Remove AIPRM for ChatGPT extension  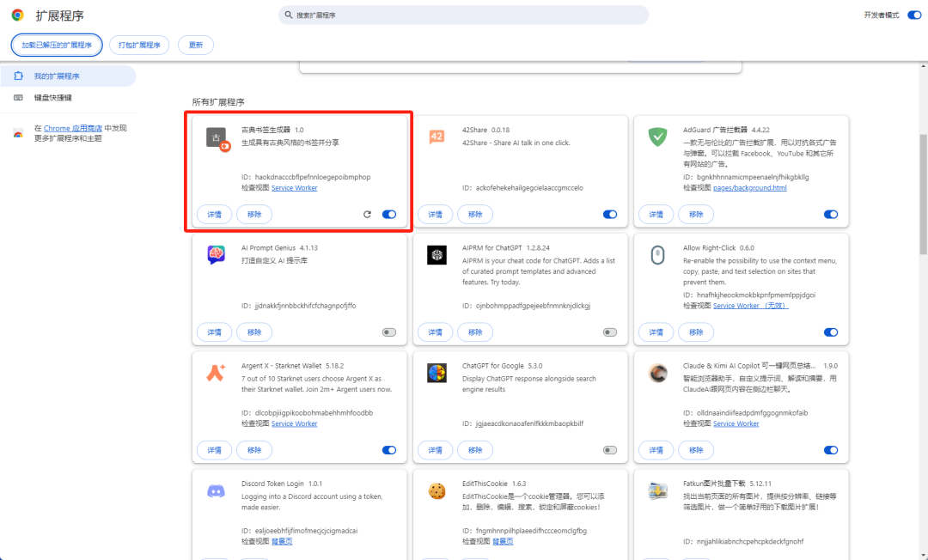475,332
